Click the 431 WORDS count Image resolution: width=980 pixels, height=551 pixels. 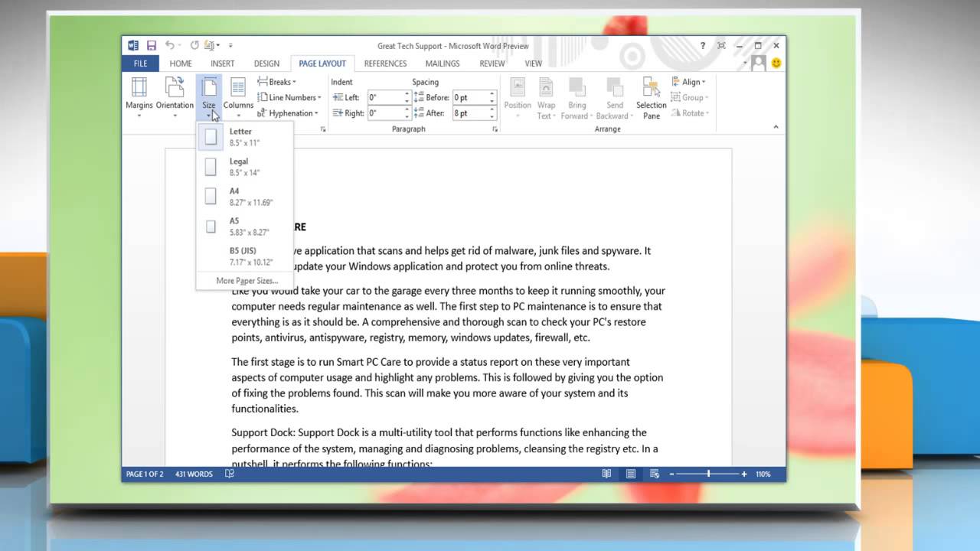click(x=194, y=474)
